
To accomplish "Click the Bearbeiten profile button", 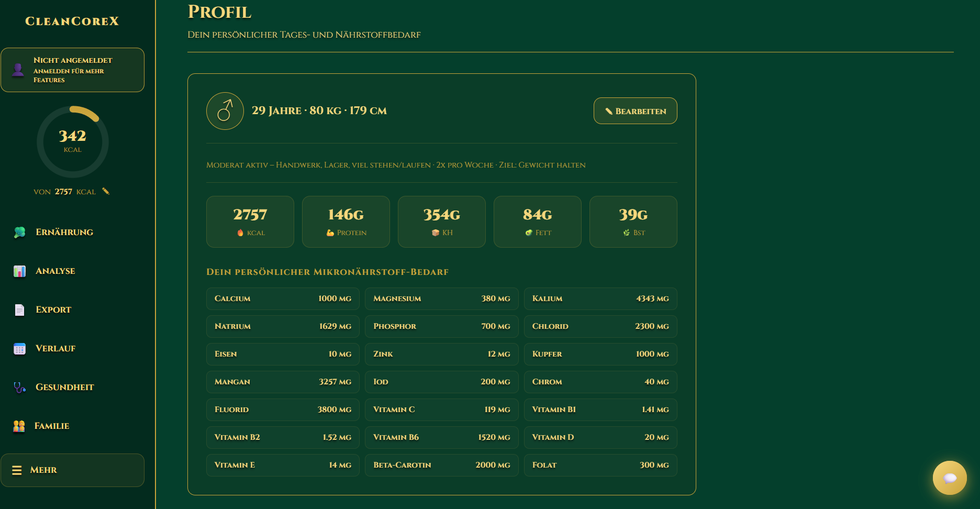I will click(x=635, y=111).
